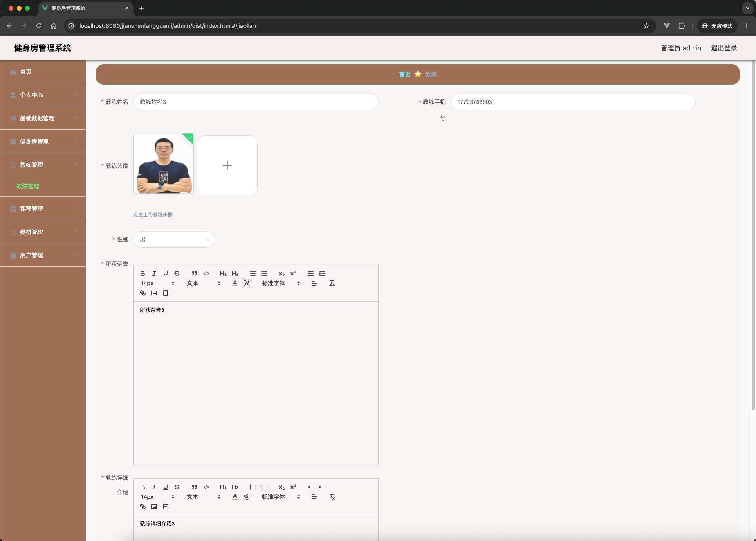Decrease indent in 所获荣誉 editor

(x=311, y=273)
